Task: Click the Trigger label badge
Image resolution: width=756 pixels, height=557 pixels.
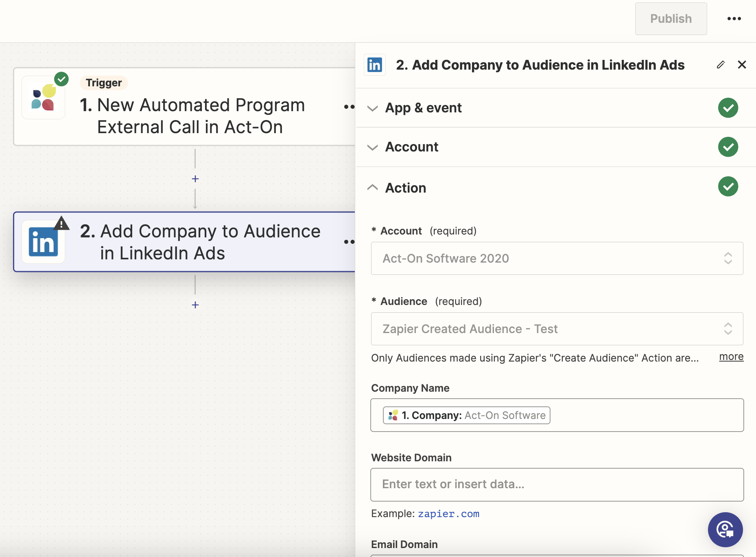Action: (104, 83)
